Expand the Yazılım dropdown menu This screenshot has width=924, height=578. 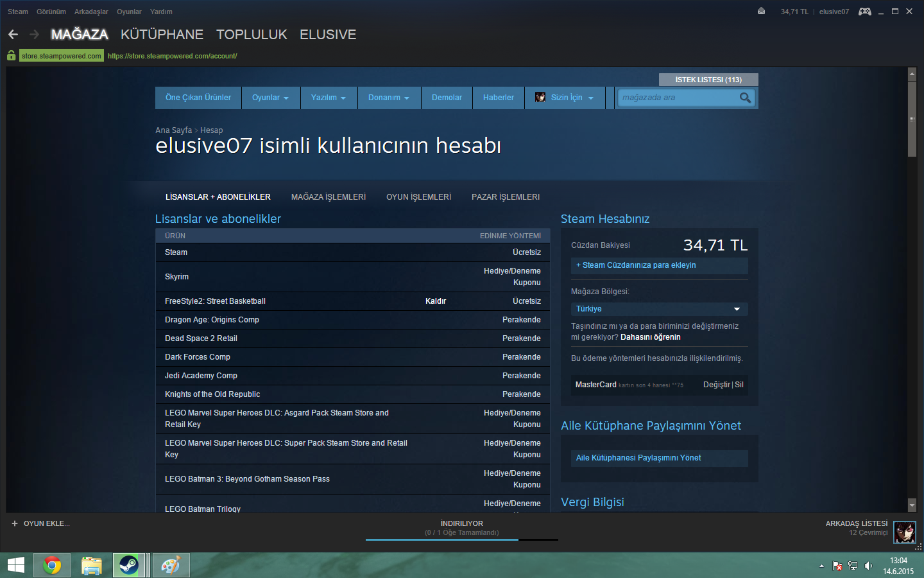329,98
